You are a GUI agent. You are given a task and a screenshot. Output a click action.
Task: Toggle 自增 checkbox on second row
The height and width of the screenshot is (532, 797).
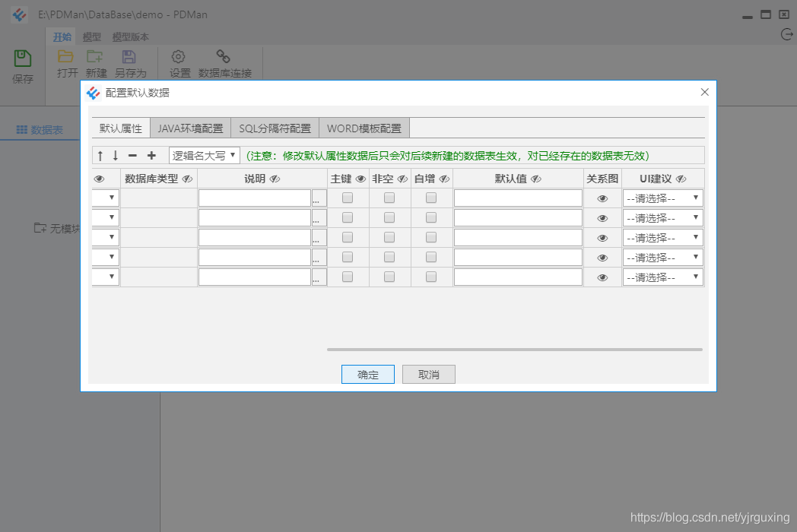431,217
